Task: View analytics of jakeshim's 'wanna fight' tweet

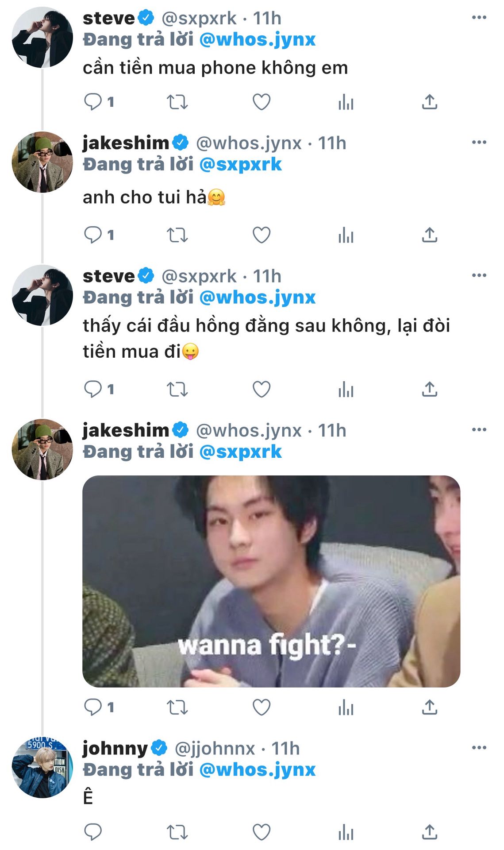Action: [x=346, y=707]
